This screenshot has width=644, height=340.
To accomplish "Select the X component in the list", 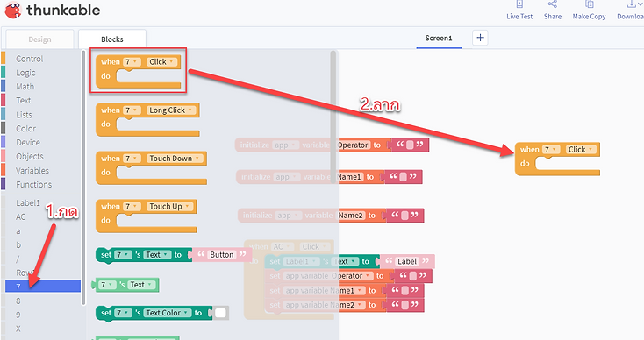I will pyautogui.click(x=18, y=329).
